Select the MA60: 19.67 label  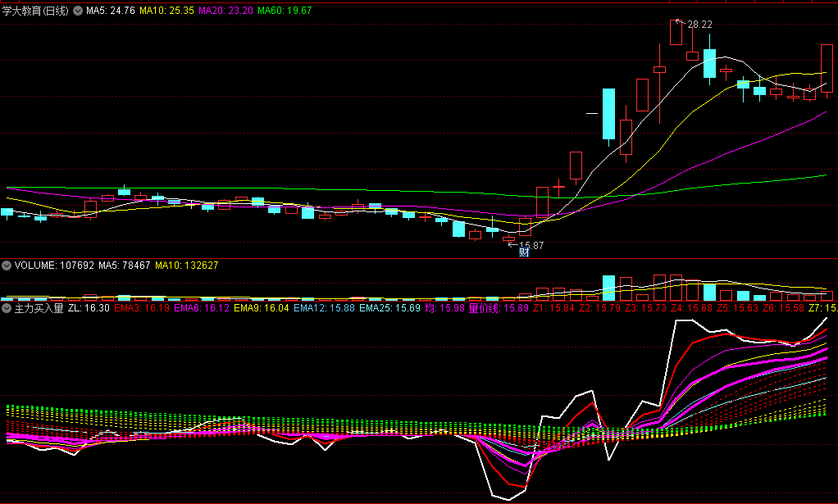click(x=285, y=11)
